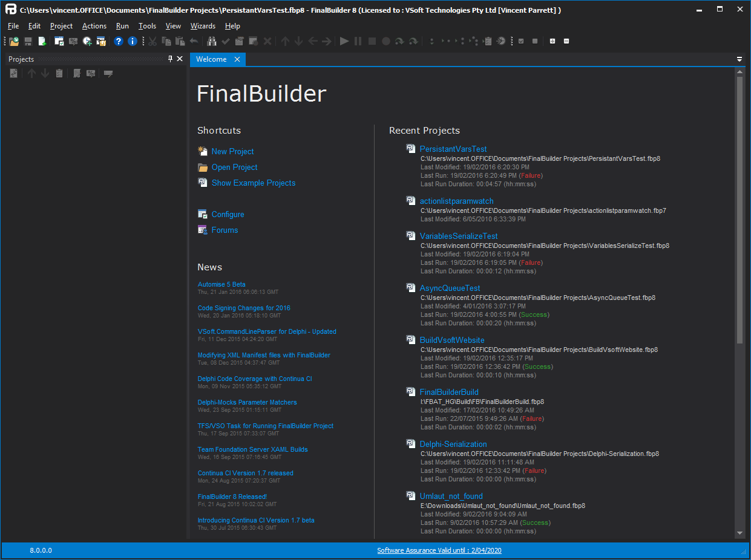Viewport: 751px width, 560px height.
Task: Click the Cut scissors icon in the toolbar
Action: click(152, 41)
